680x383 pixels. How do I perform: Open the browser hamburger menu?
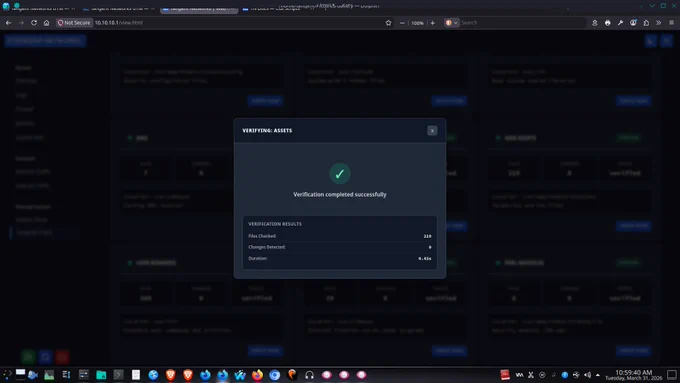tap(671, 23)
